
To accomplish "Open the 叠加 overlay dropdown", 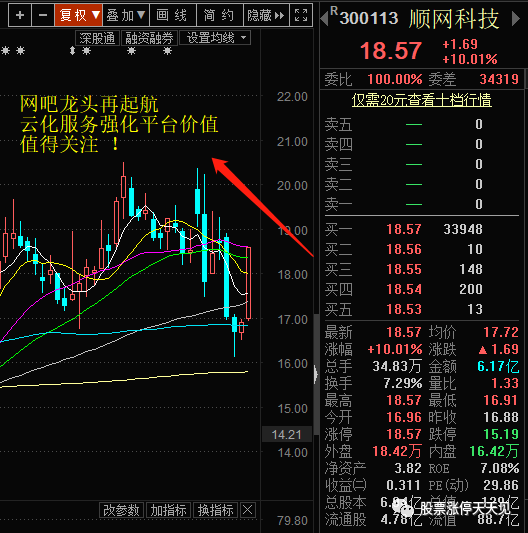I will click(126, 15).
